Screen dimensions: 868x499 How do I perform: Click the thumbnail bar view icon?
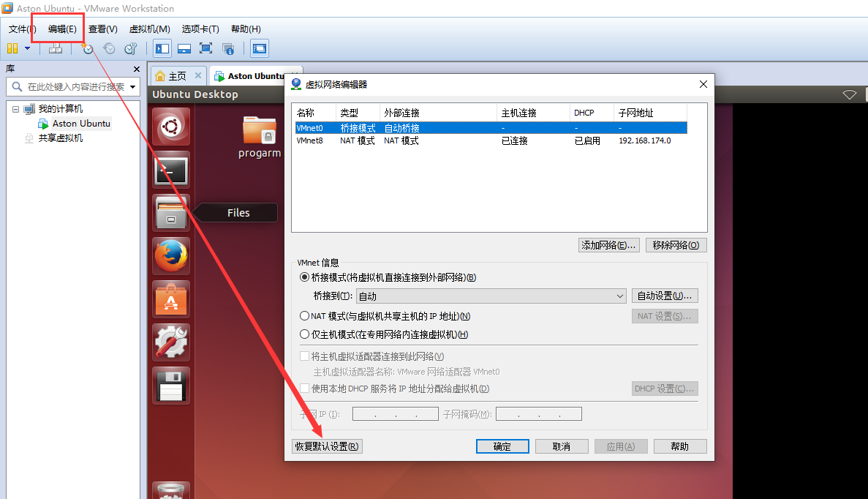point(184,49)
